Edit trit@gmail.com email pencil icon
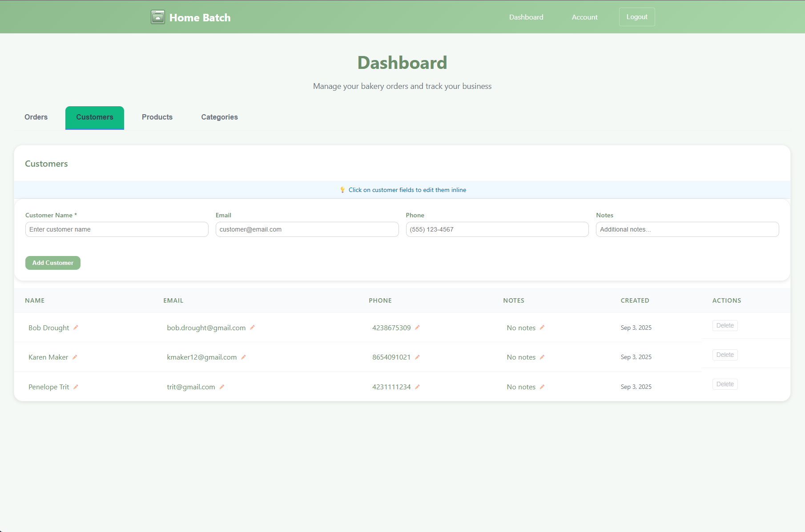The height and width of the screenshot is (532, 805). coord(222,387)
